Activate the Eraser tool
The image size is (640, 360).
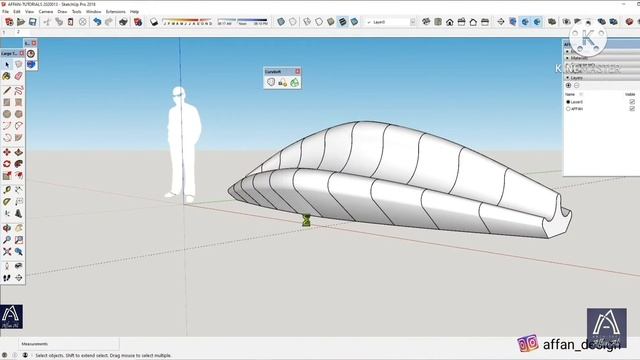(18, 76)
